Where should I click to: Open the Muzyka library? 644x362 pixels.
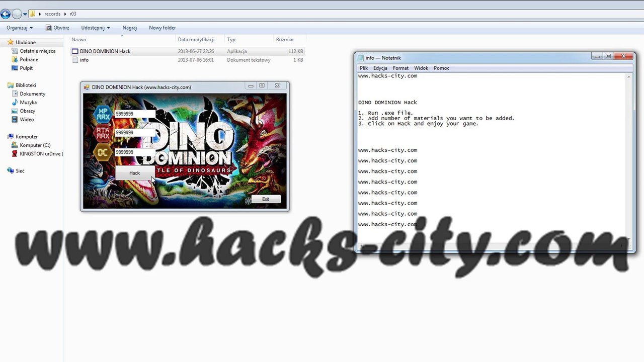point(28,102)
